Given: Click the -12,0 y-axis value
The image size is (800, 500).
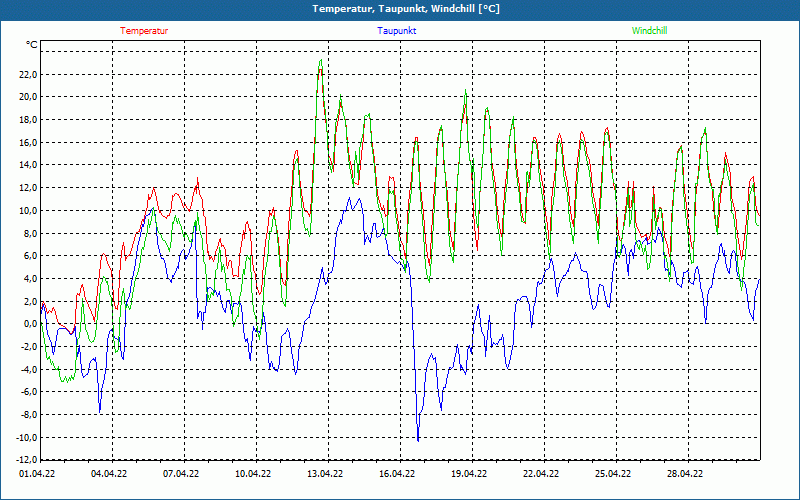Looking at the screenshot, I should pyautogui.click(x=27, y=460).
